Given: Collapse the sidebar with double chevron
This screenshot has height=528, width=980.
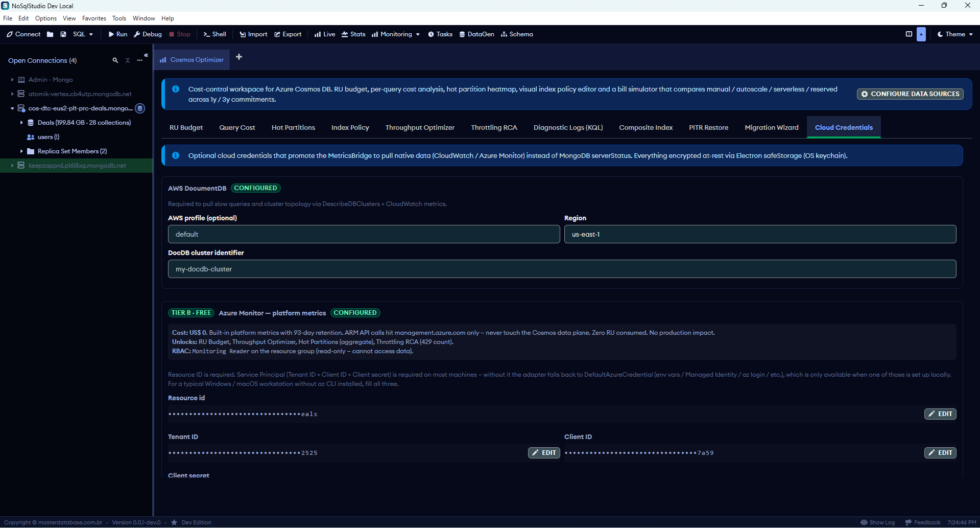Looking at the screenshot, I should point(146,55).
